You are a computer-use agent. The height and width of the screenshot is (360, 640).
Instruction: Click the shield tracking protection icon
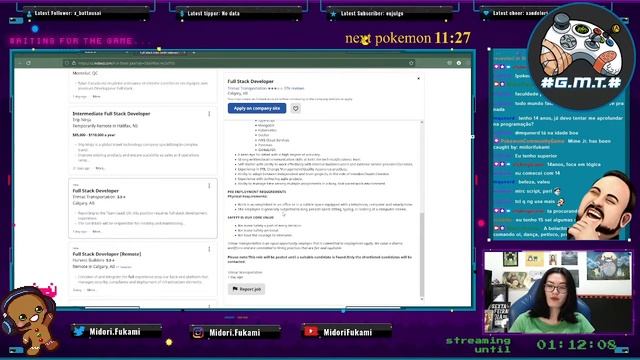click(x=67, y=63)
